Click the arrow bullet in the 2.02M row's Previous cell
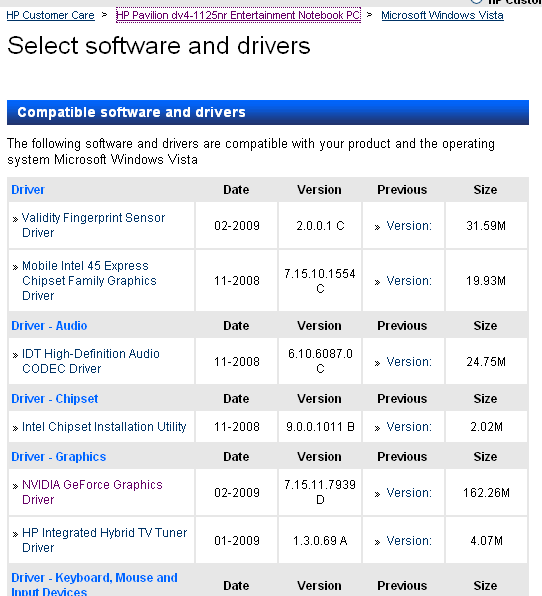Viewport: 542px width, 596px height. tap(377, 428)
